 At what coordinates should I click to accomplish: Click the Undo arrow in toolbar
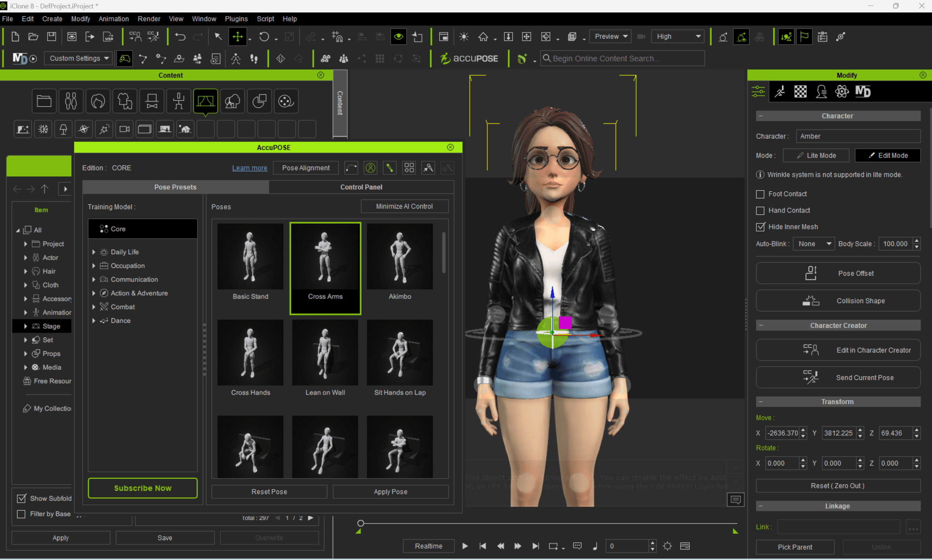180,37
